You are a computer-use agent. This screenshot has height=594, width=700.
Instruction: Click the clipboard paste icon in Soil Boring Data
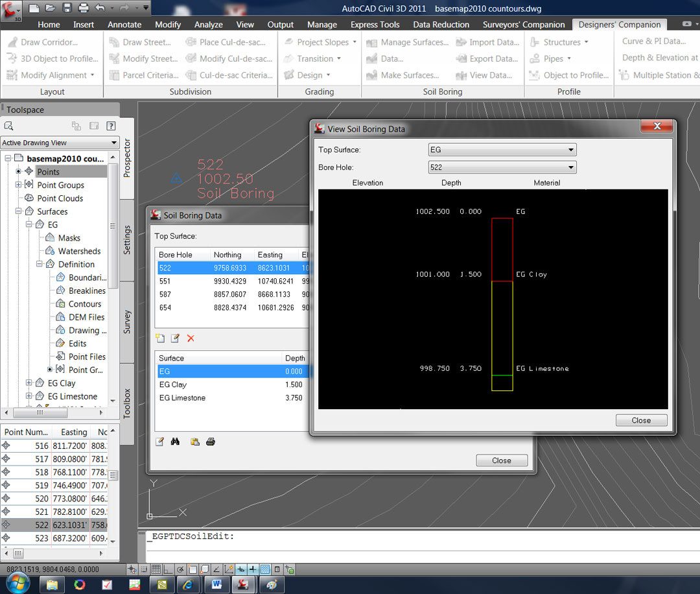pyautogui.click(x=194, y=442)
